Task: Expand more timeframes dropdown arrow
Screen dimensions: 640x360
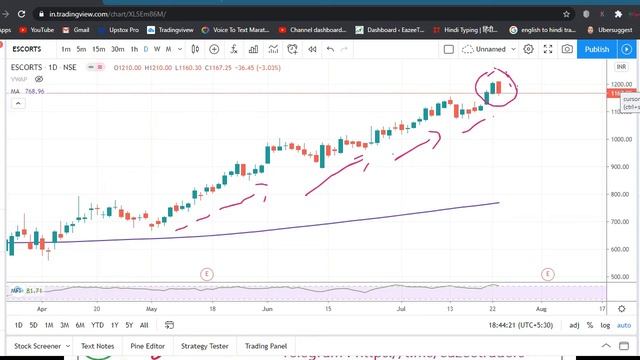Action: 180,49
